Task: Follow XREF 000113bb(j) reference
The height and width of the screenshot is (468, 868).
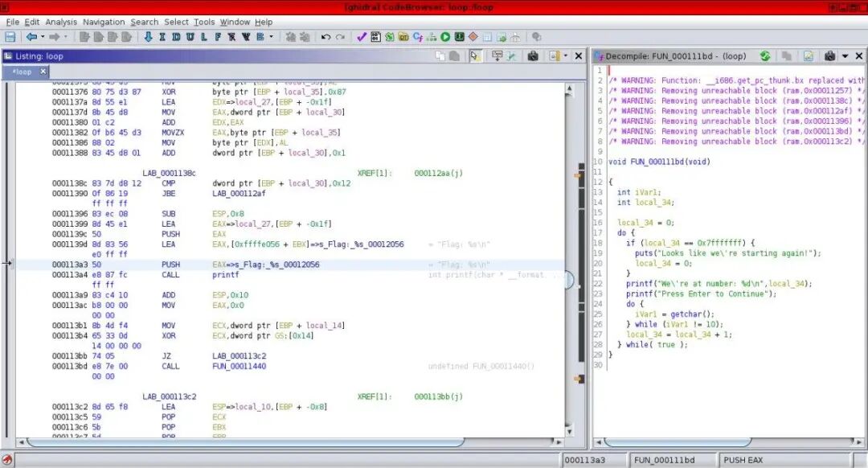Action: (x=439, y=396)
